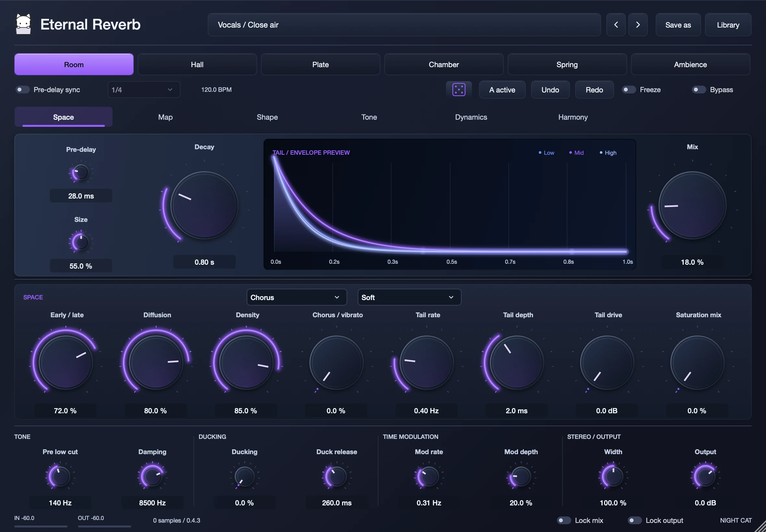The height and width of the screenshot is (532, 766).
Task: Select the Hall reverb type
Action: tap(197, 64)
